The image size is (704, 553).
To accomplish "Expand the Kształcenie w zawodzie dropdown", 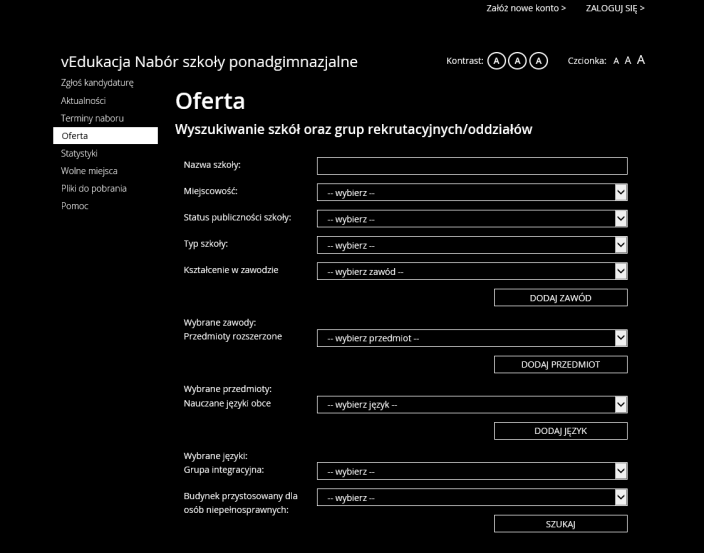I will pos(472,271).
